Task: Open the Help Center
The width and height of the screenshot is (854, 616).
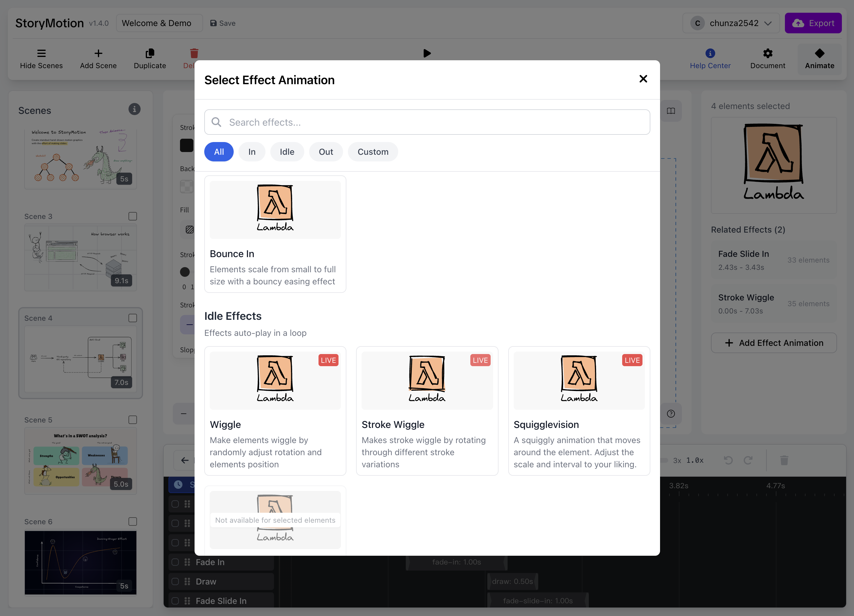Action: [x=710, y=54]
